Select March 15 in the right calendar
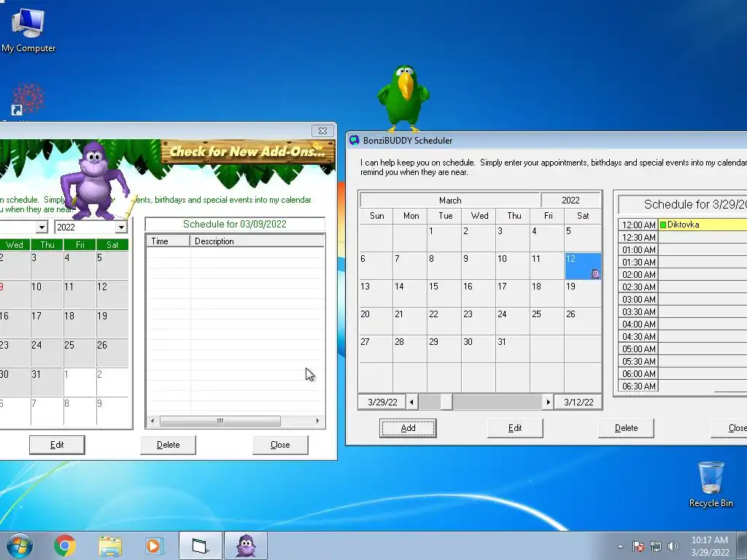The height and width of the screenshot is (560, 747). [x=444, y=294]
